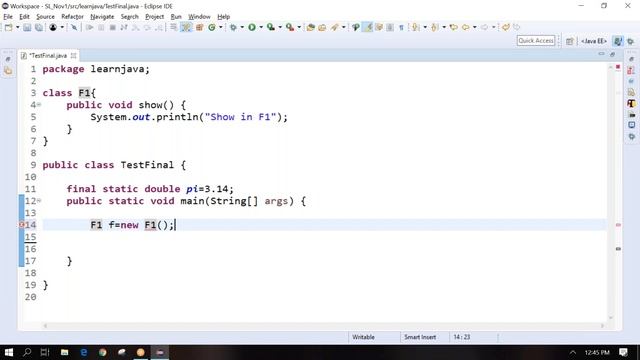Open the Source menu
Screen dimensions: 640x360
[x=45, y=17]
